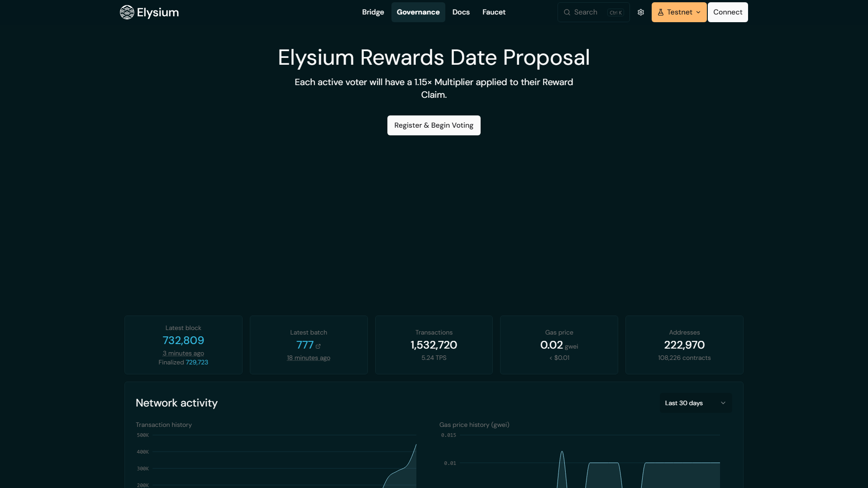Click the Elysium logo icon

click(127, 12)
